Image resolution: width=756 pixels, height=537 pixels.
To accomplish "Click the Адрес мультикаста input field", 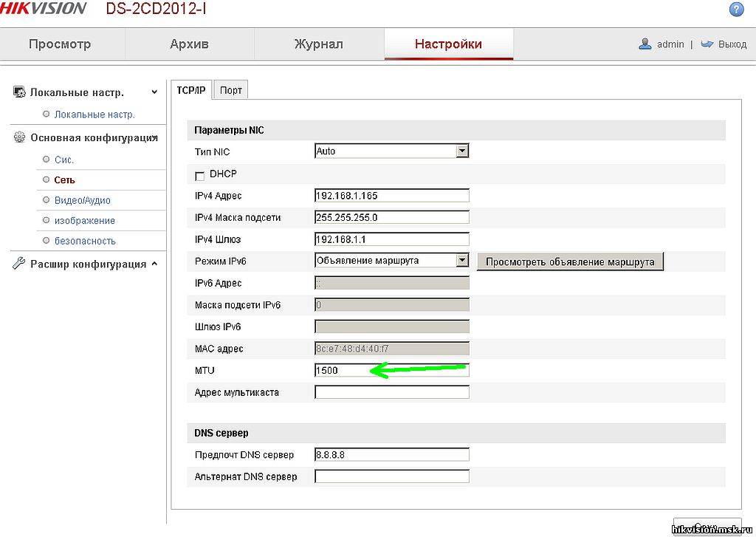I will pos(391,391).
